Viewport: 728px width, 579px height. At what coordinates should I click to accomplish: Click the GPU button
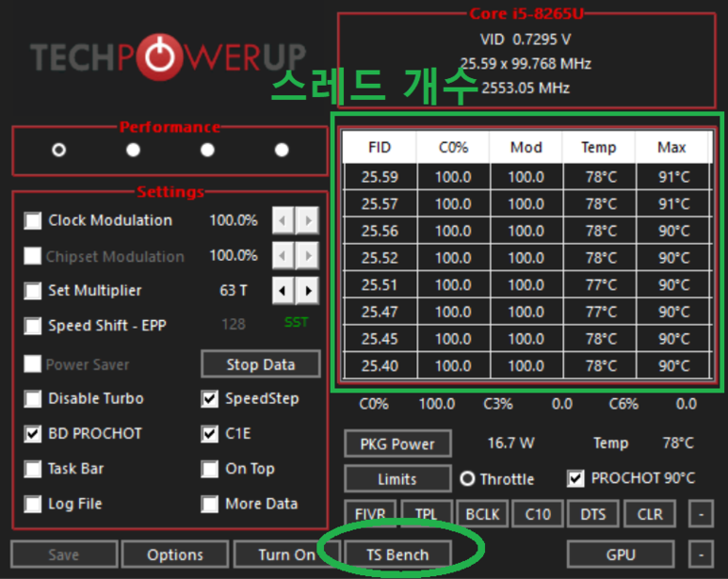coord(621,554)
